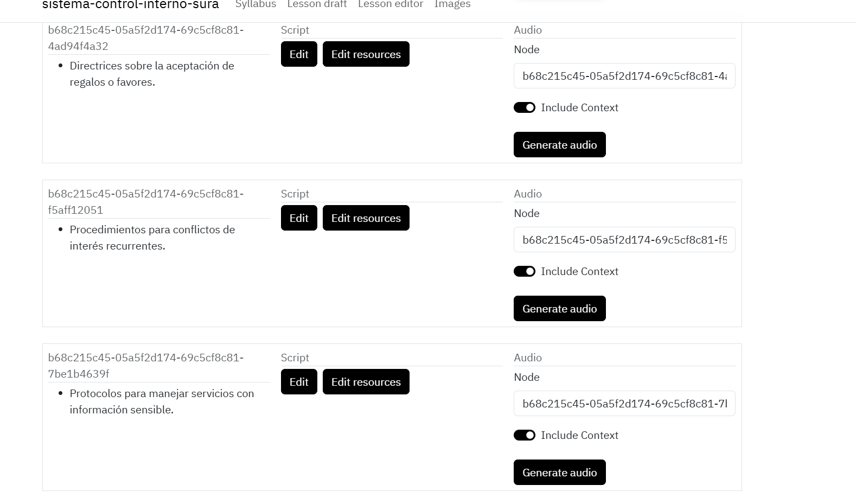
Task: Open the Images tab
Action: tap(452, 4)
